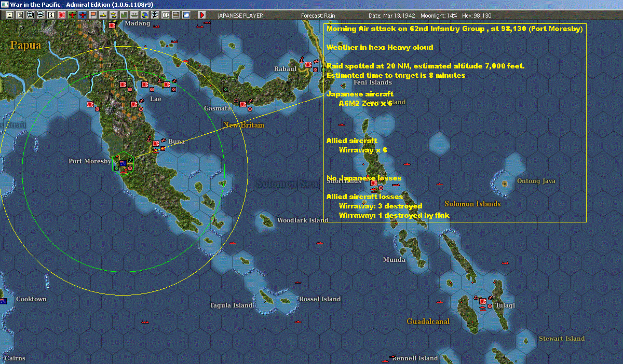
Task: Select the Japanese base flag at Gasmata
Action: coord(242,103)
